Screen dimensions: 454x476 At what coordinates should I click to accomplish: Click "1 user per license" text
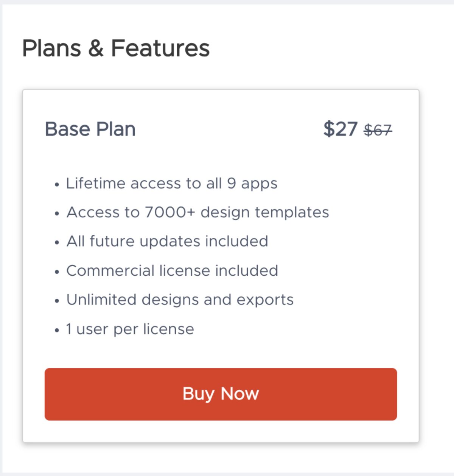[130, 329]
